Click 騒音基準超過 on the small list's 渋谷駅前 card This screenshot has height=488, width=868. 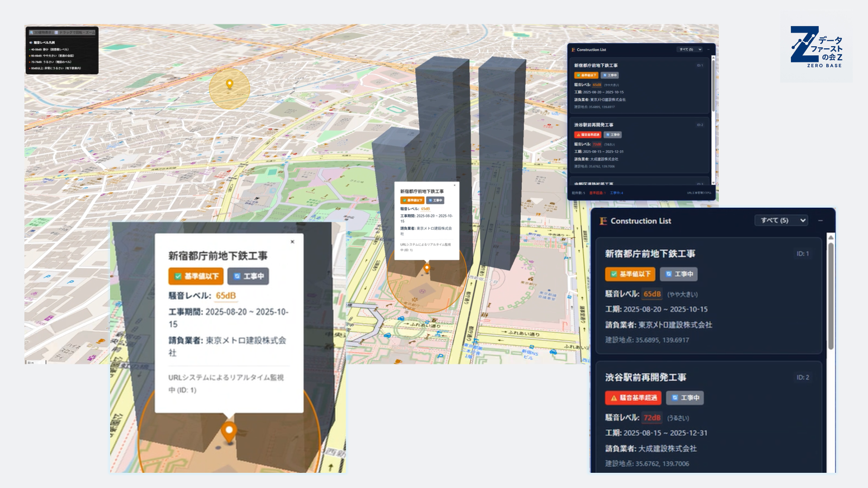(x=588, y=135)
